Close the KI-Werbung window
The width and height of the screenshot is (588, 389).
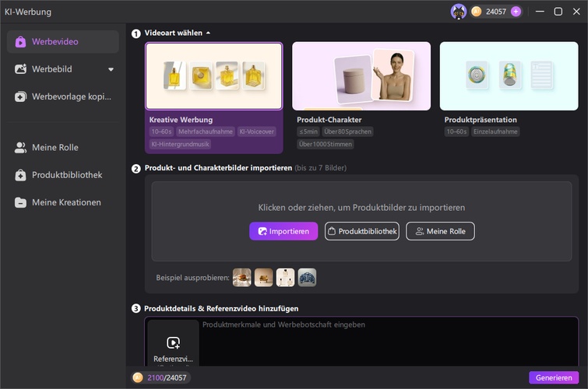[x=576, y=12]
